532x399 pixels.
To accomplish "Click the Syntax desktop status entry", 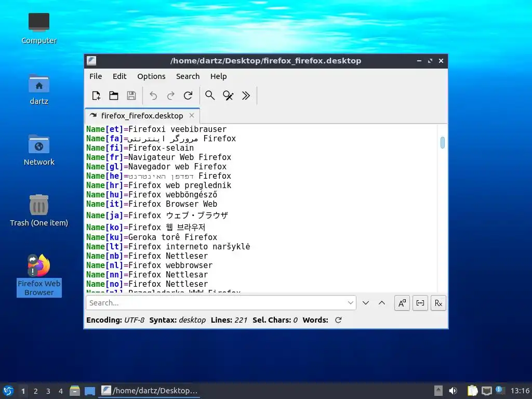I will pyautogui.click(x=178, y=320).
